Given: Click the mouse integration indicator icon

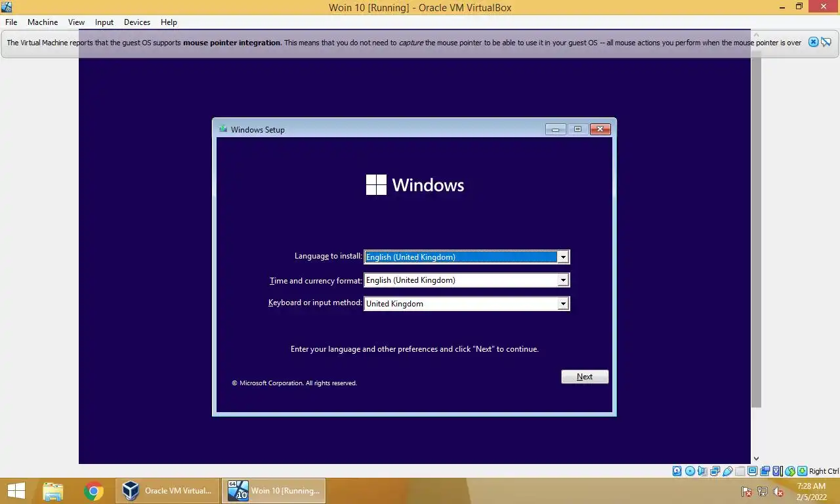Looking at the screenshot, I should (x=790, y=471).
